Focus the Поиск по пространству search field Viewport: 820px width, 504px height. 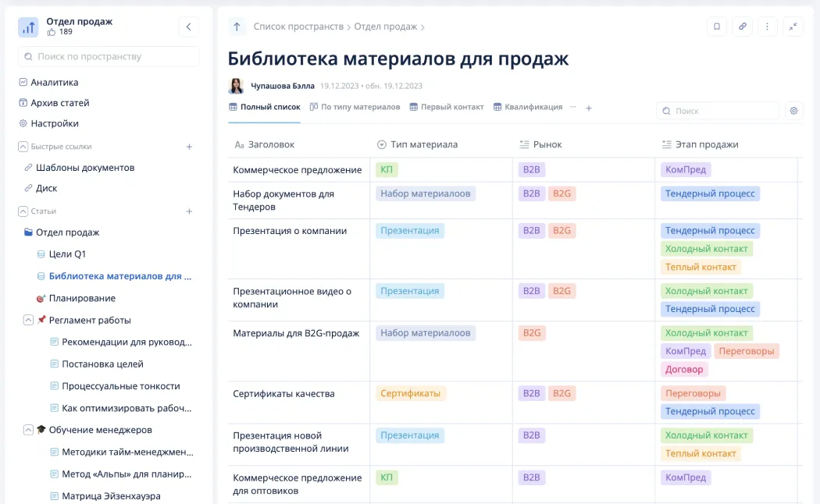click(x=109, y=56)
